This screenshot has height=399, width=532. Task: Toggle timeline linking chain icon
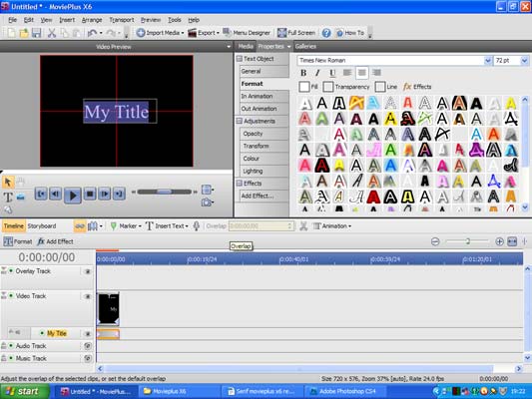(x=80, y=226)
